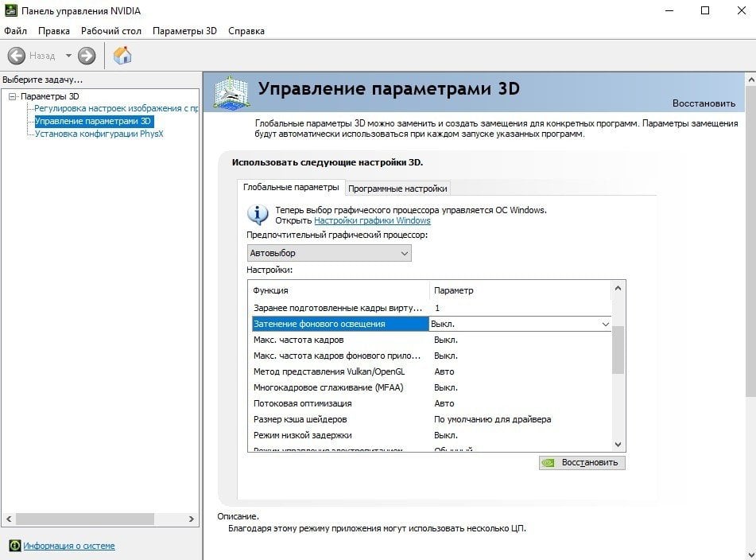
Task: Click the 3D settings header picture
Action: point(231,92)
